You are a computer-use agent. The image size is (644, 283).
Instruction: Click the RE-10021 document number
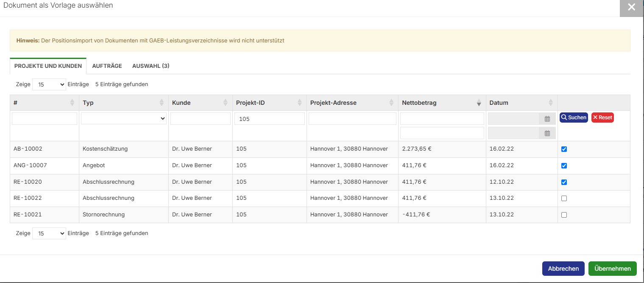[x=28, y=215]
